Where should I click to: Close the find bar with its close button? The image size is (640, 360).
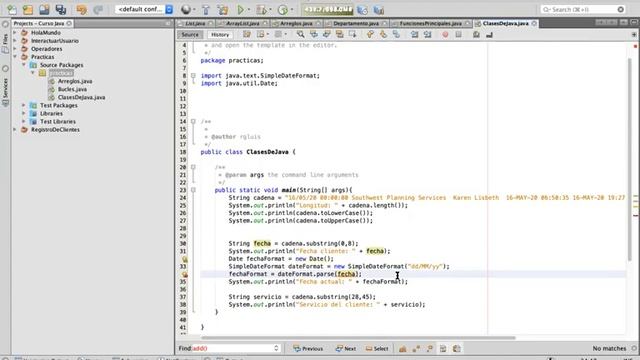click(634, 348)
